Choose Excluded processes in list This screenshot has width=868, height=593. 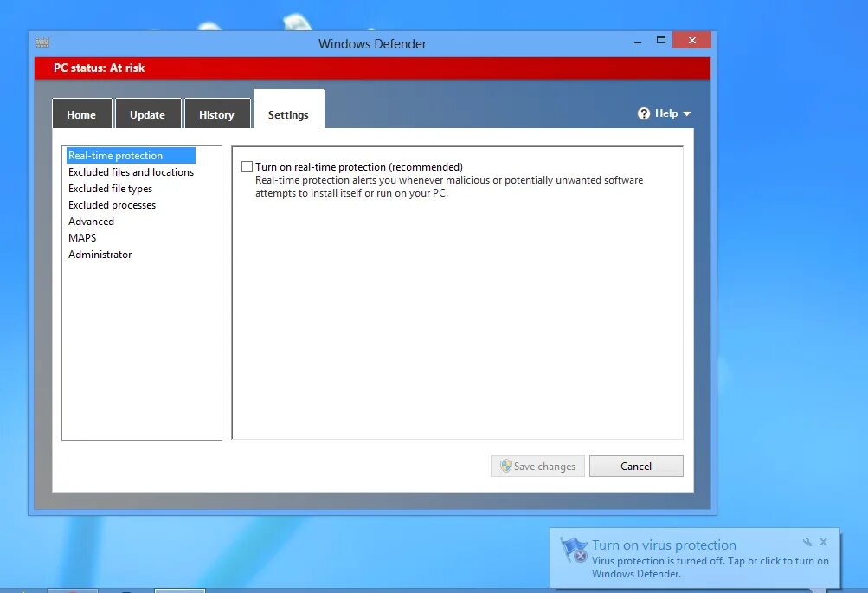coord(112,205)
